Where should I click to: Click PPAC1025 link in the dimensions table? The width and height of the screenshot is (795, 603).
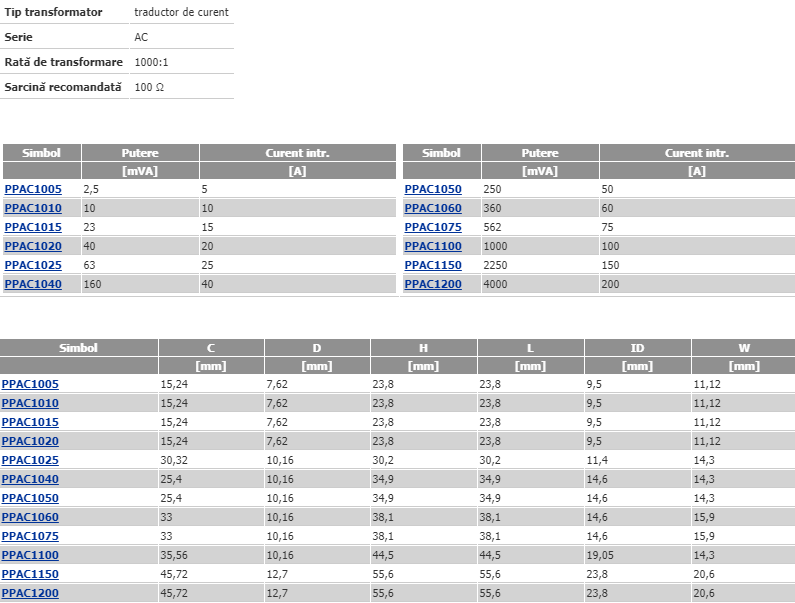point(30,460)
